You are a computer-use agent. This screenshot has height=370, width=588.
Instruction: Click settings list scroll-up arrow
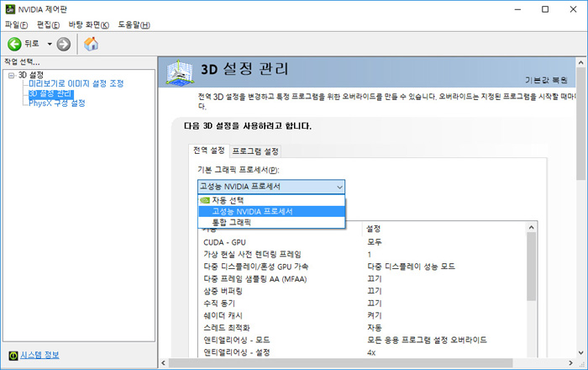(x=531, y=227)
